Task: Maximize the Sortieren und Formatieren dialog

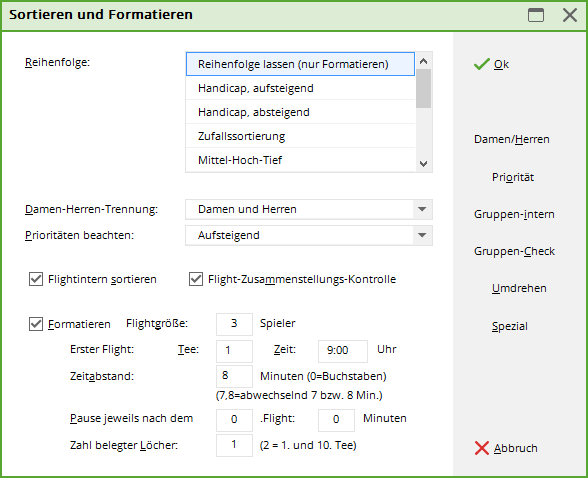Action: (x=536, y=15)
